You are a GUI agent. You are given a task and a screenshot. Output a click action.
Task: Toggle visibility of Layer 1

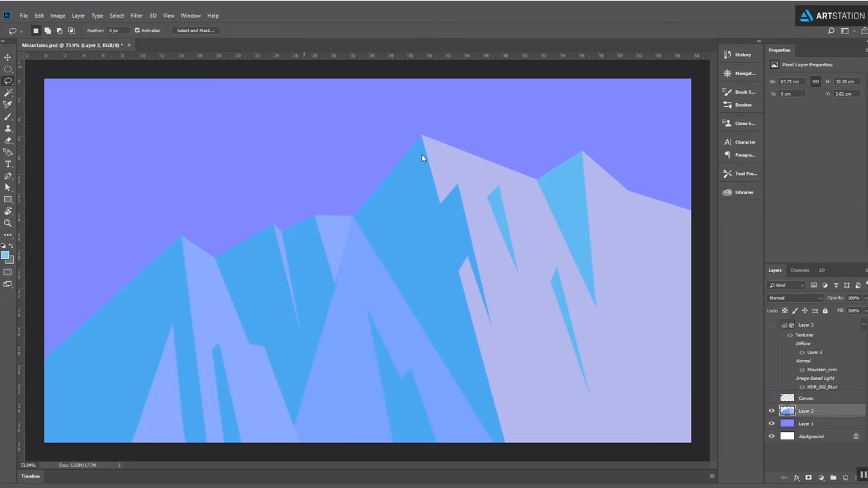point(772,423)
